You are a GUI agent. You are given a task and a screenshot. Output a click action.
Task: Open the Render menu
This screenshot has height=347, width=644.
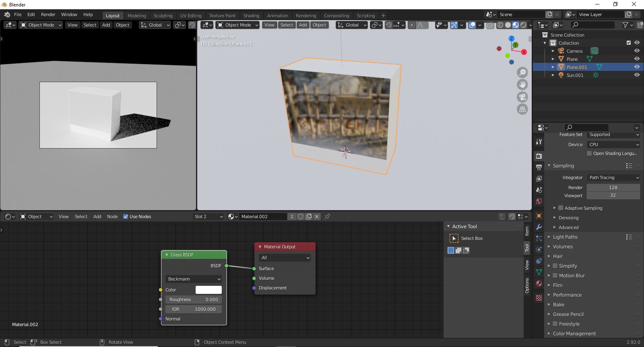tap(48, 14)
